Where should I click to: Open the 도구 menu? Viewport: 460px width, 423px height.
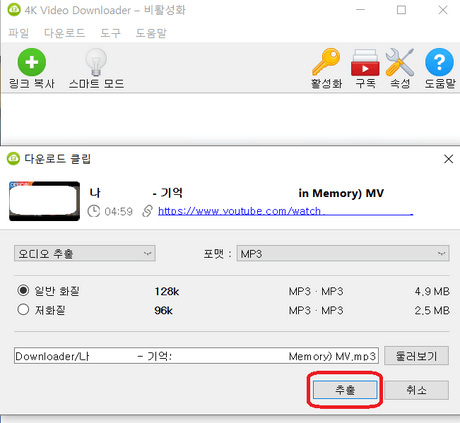110,33
